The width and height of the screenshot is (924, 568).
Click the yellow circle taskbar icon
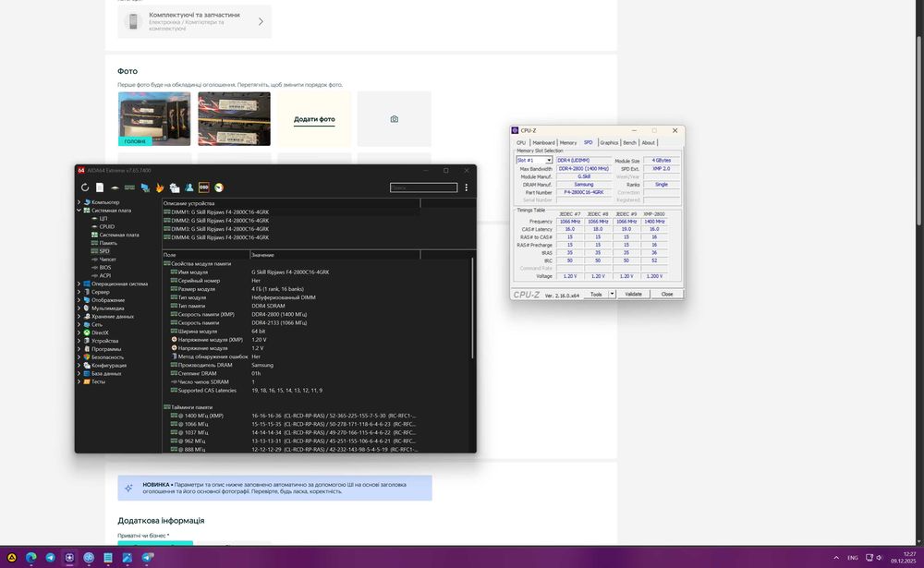click(x=12, y=557)
